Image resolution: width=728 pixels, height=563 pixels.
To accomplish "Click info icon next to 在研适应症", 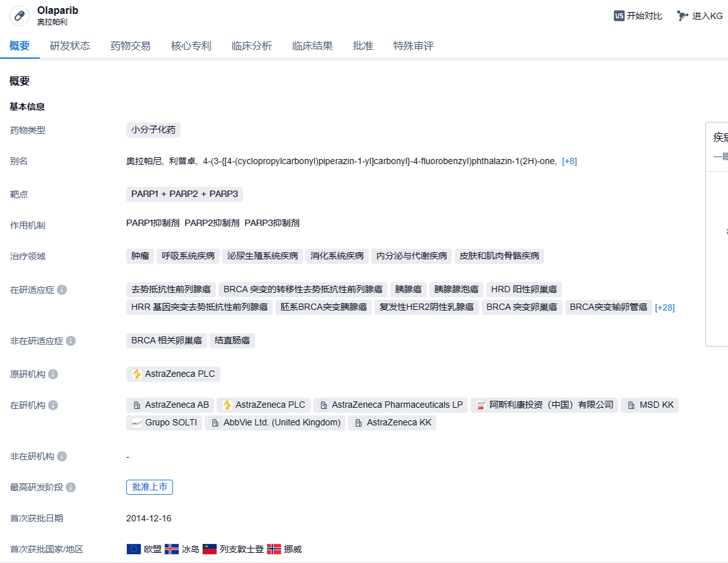I will click(x=62, y=290).
